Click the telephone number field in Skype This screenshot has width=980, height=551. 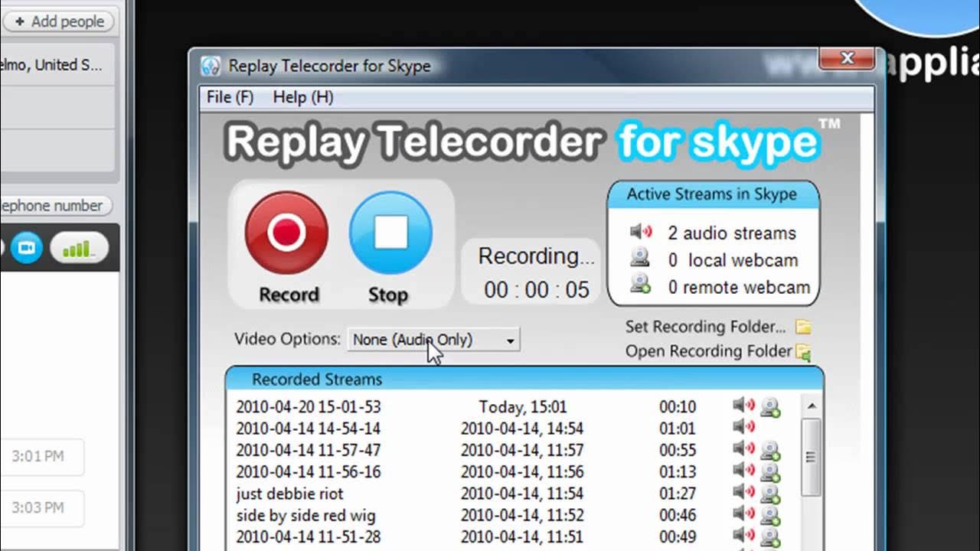tap(55, 206)
